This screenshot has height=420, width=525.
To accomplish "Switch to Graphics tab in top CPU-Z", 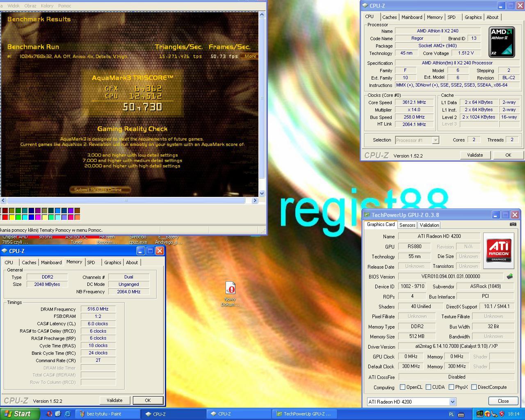I will point(473,17).
